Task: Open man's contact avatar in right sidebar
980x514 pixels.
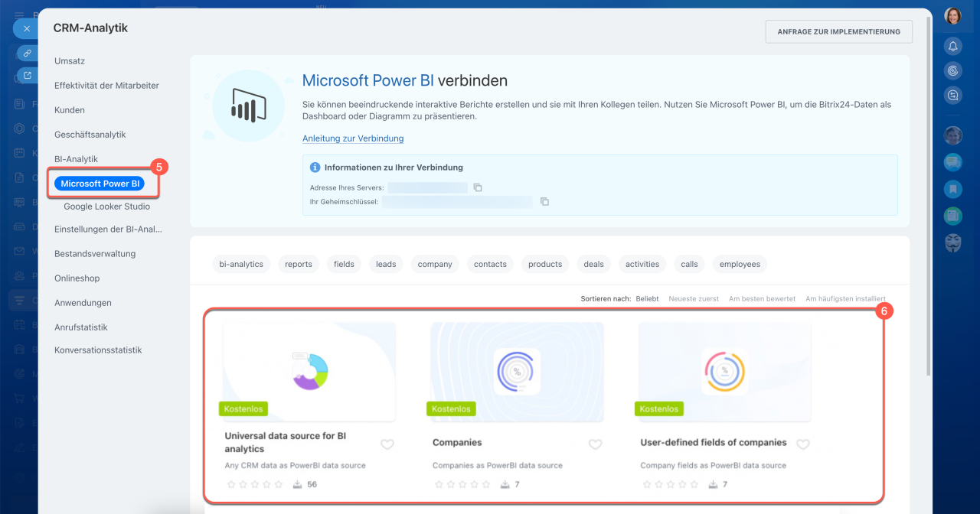Action: tap(952, 135)
